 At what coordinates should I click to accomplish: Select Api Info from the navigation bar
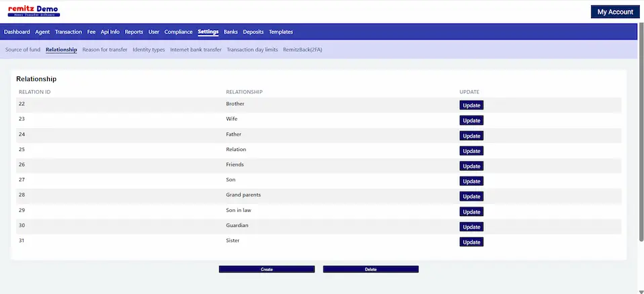point(110,32)
